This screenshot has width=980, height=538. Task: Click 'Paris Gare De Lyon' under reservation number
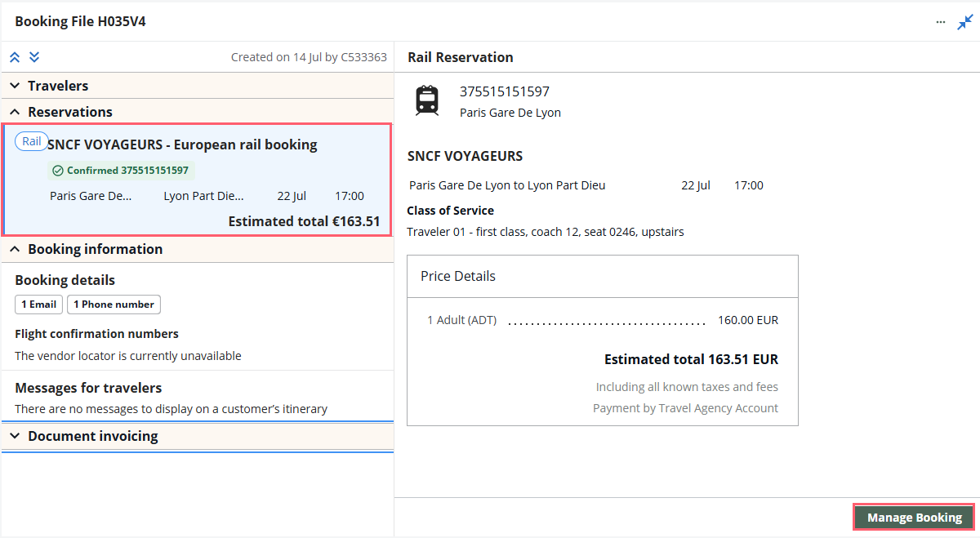click(x=510, y=113)
